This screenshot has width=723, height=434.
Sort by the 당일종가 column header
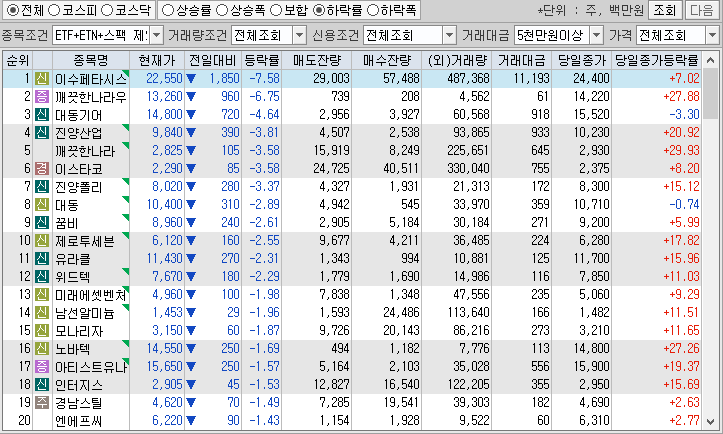[x=581, y=60]
